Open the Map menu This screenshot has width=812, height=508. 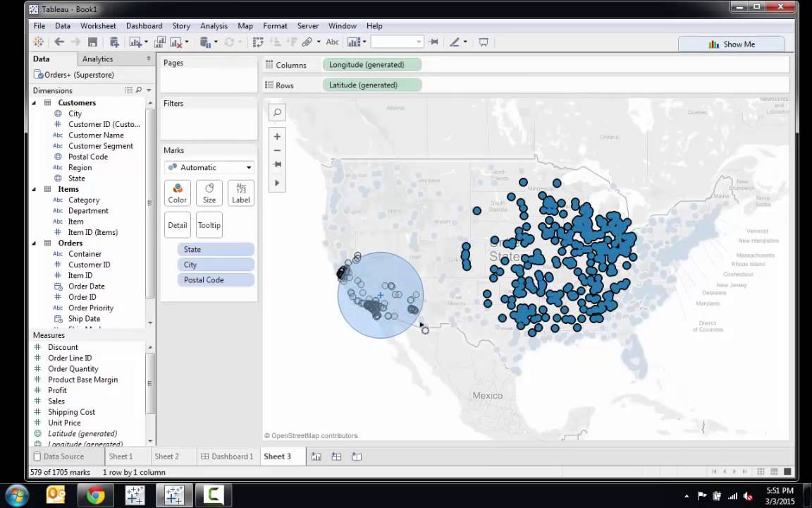tap(245, 26)
